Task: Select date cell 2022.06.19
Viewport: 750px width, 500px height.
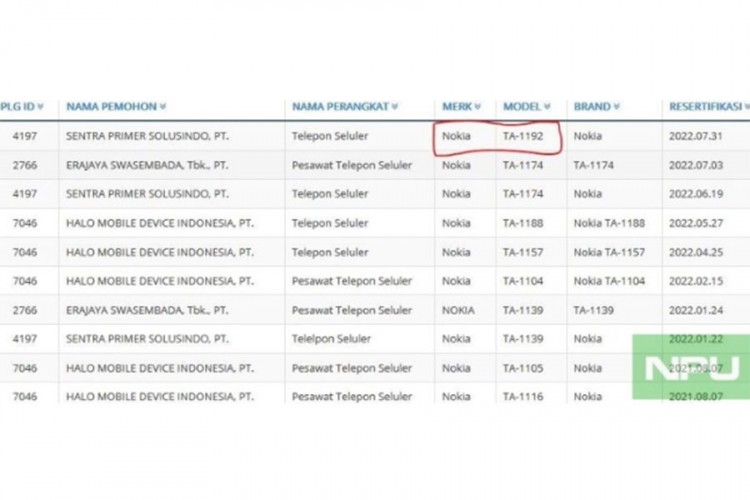Action: pyautogui.click(x=695, y=194)
